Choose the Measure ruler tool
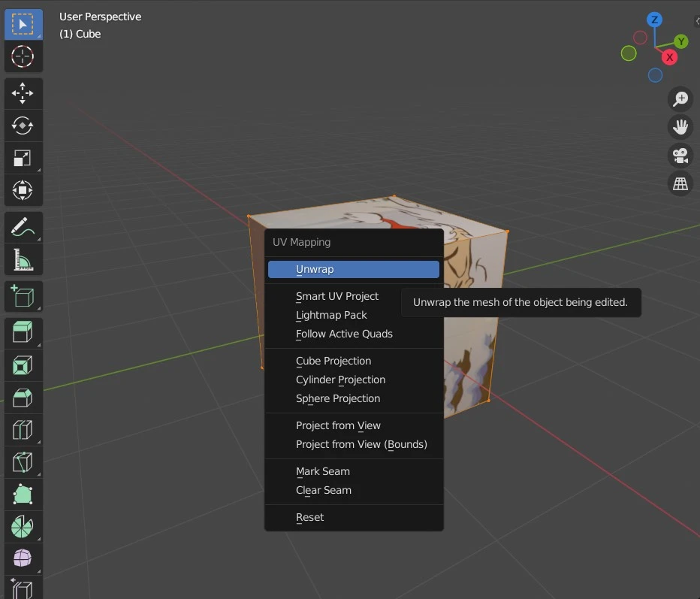Viewport: 700px width, 599px height. 23,259
